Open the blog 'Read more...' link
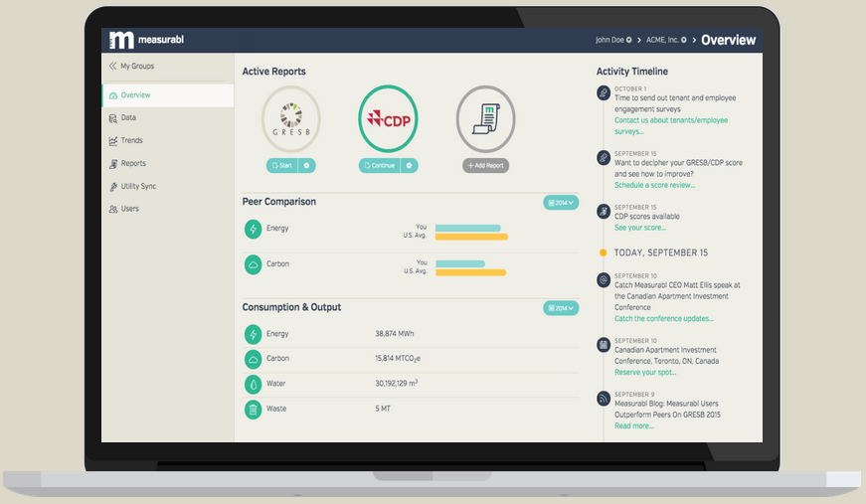 point(634,425)
